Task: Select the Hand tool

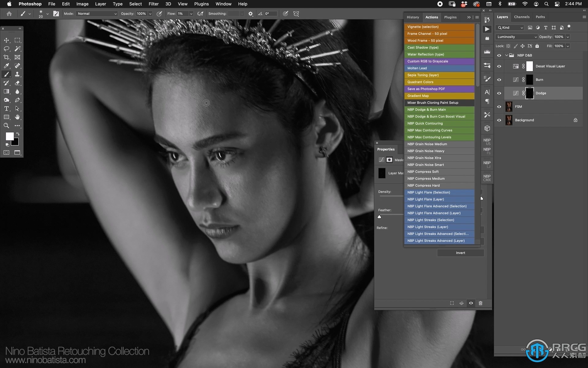Action: [17, 117]
